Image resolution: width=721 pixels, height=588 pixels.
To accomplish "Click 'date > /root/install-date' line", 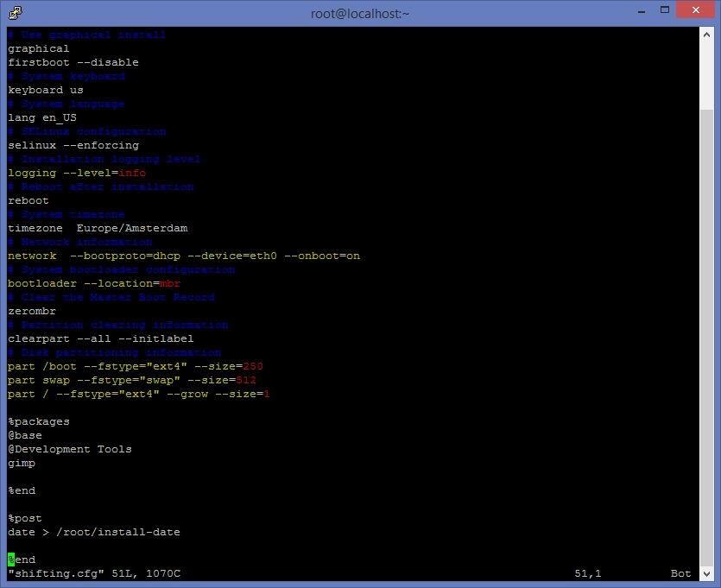I will click(x=94, y=533).
